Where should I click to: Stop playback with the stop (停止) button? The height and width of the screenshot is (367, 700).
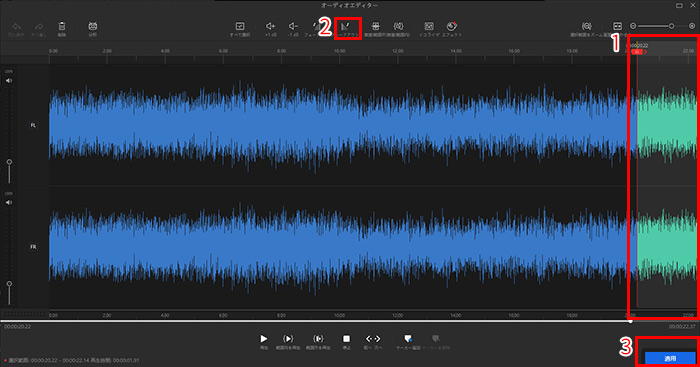[346, 339]
